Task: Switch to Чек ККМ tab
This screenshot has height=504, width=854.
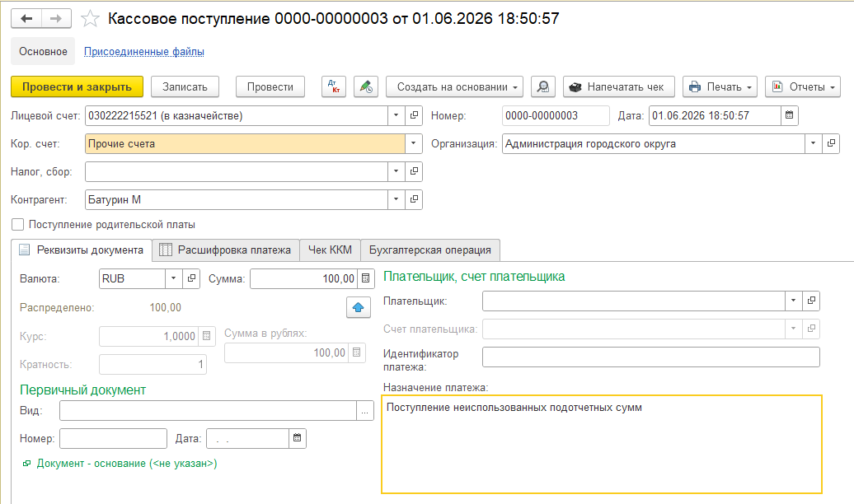Action: tap(330, 250)
